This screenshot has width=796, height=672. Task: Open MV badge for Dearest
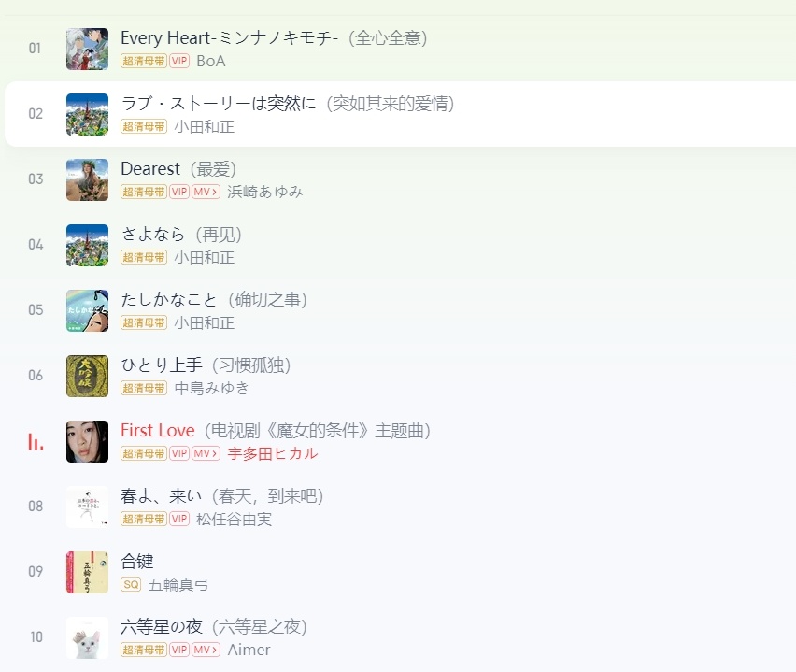206,192
